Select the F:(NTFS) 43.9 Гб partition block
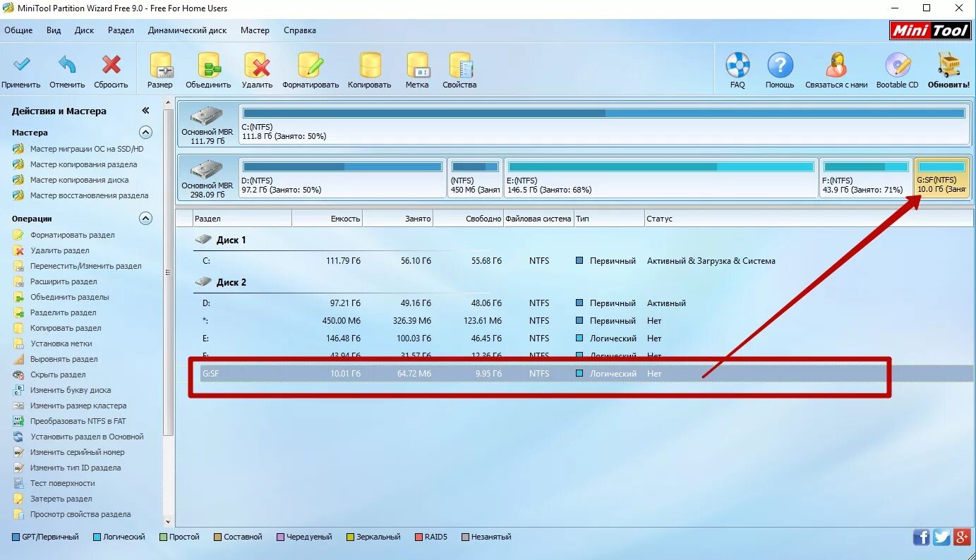Image resolution: width=976 pixels, height=560 pixels. pos(865,178)
